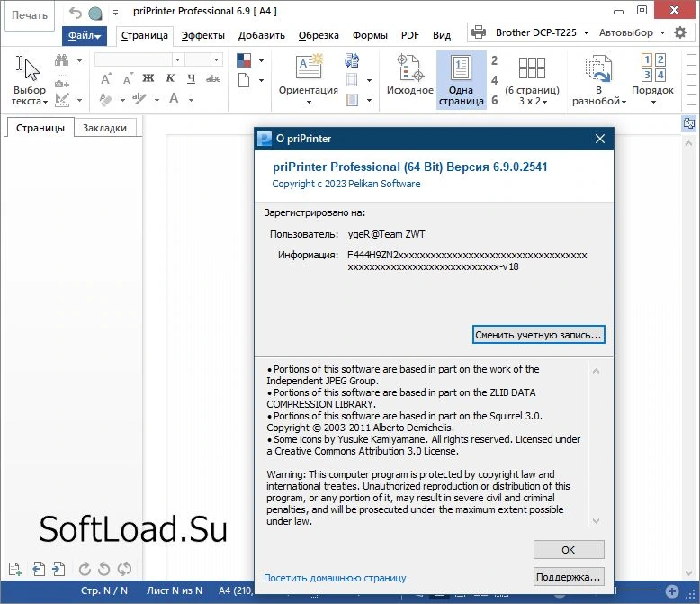Click OK in the About dialog
700x604 pixels.
569,550
